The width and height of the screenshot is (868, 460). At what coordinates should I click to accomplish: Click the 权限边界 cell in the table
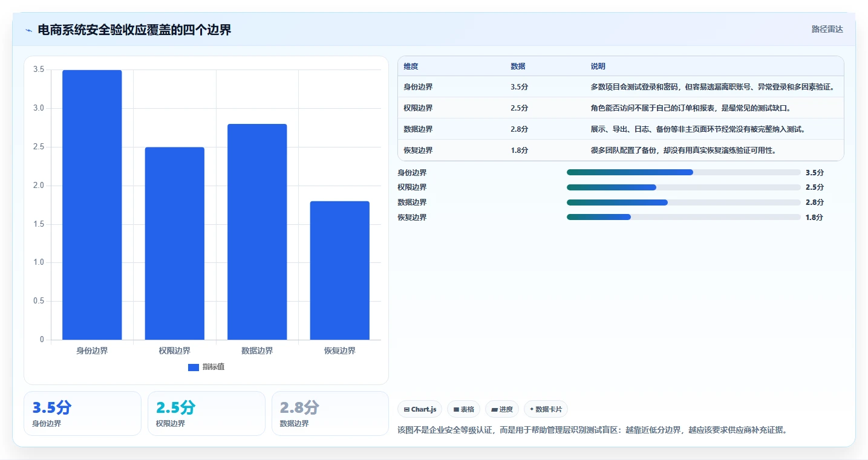coord(418,108)
